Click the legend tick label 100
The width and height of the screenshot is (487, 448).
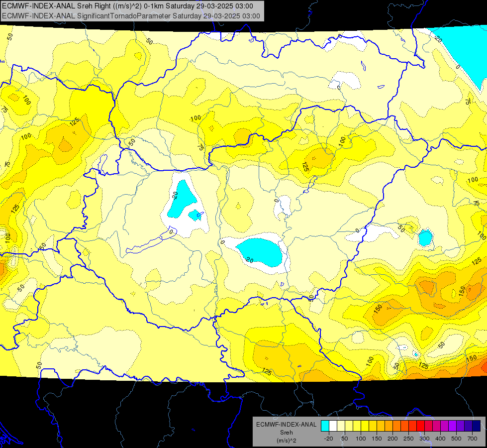[361, 439]
